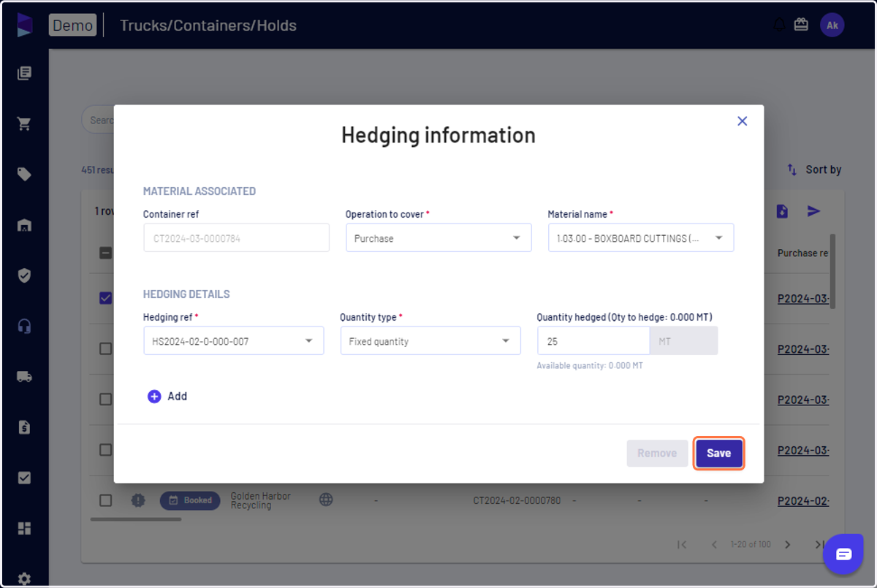
Task: Tick the Golden Harbor Recycling row checkbox
Action: click(x=106, y=500)
